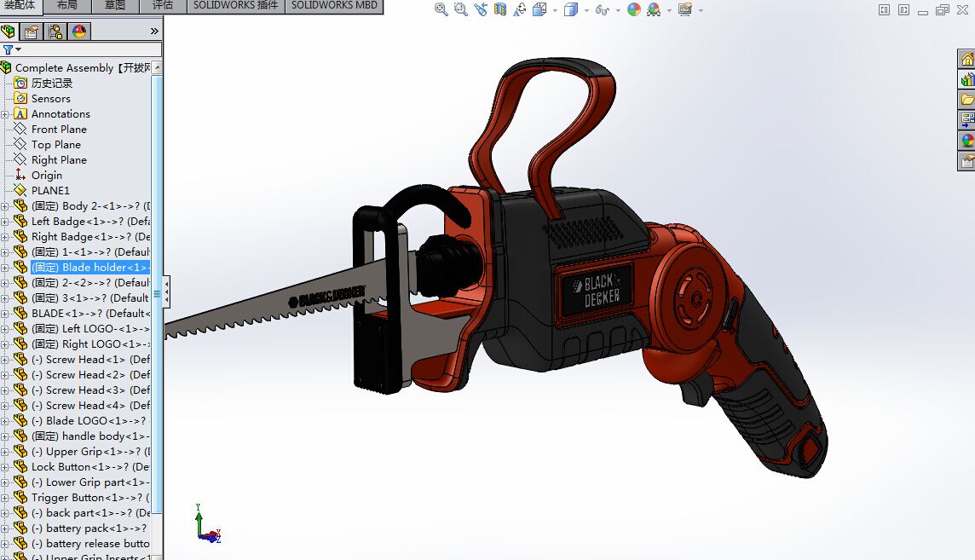This screenshot has width=975, height=560.
Task: Click the Zoom to Fit icon
Action: click(x=441, y=9)
